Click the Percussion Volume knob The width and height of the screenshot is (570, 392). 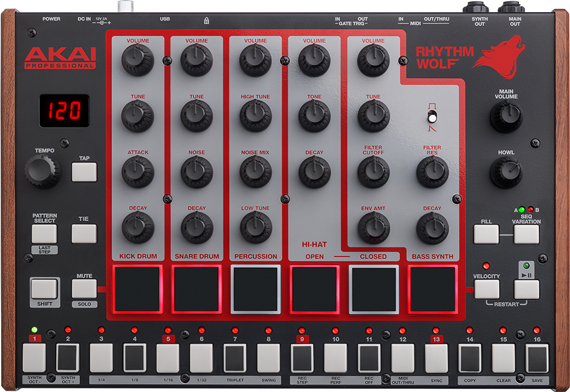point(255,61)
